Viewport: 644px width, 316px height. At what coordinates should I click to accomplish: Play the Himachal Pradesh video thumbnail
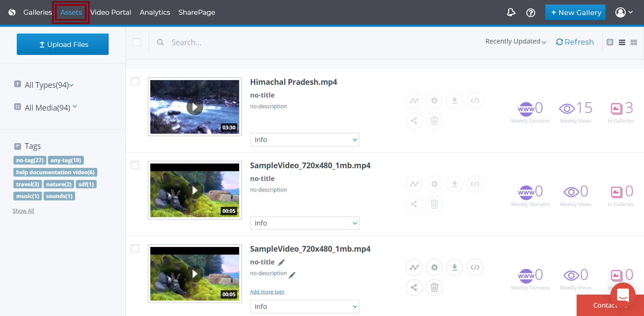point(195,107)
